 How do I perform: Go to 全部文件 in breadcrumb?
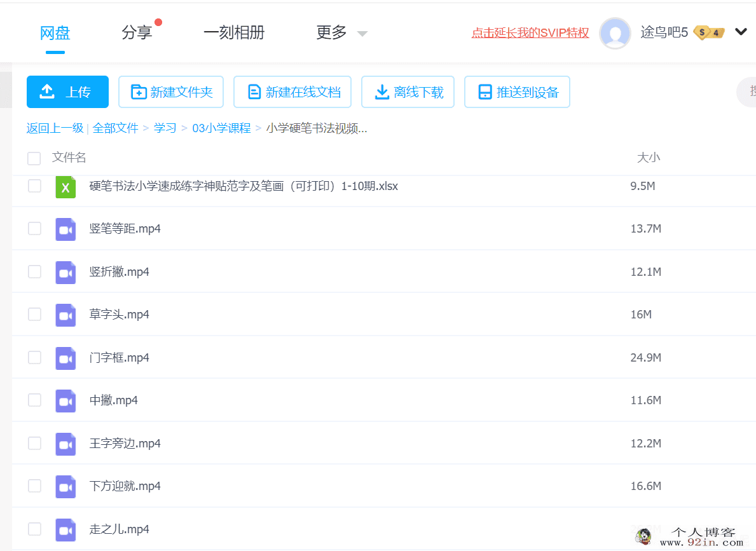tap(115, 128)
